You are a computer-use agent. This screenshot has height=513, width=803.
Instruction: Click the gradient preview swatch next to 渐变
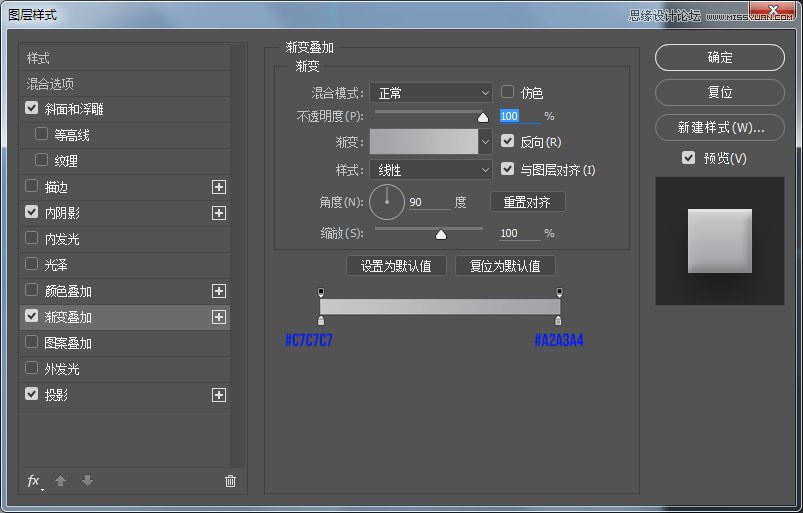(x=424, y=142)
